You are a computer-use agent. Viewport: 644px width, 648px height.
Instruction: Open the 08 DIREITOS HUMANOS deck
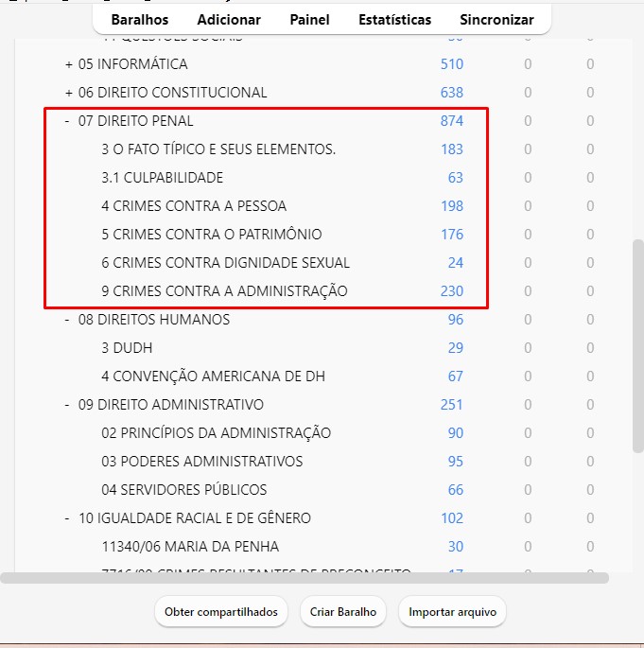pyautogui.click(x=153, y=320)
